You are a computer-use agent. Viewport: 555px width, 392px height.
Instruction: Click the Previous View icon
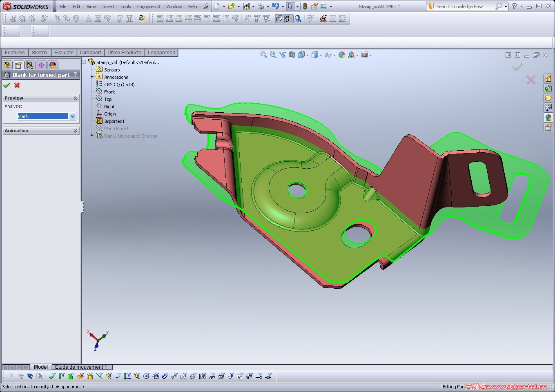pos(283,55)
